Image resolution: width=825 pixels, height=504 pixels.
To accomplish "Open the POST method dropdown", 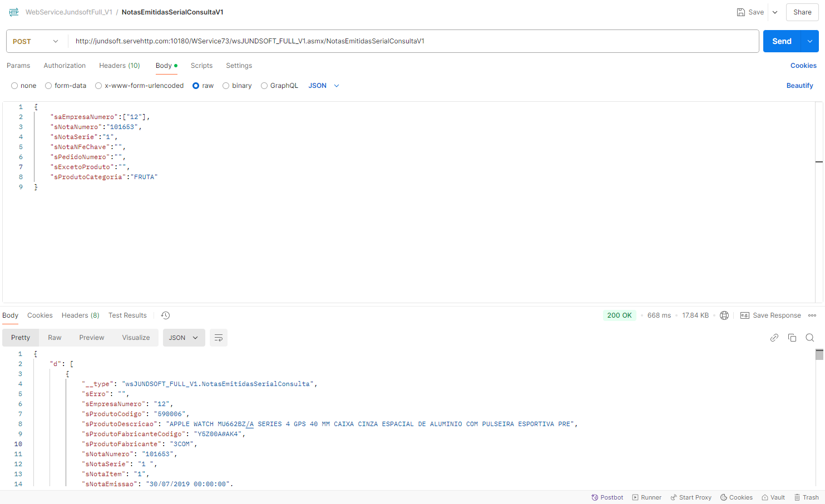I will (36, 41).
